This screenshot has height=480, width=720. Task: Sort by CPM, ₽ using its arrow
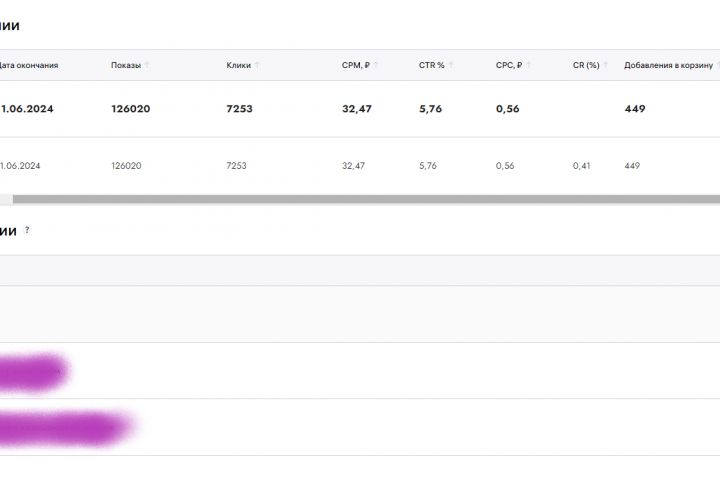(x=379, y=65)
